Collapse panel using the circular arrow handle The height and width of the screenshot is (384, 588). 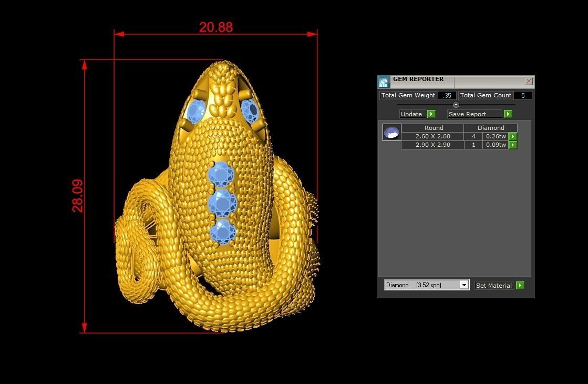(x=456, y=105)
